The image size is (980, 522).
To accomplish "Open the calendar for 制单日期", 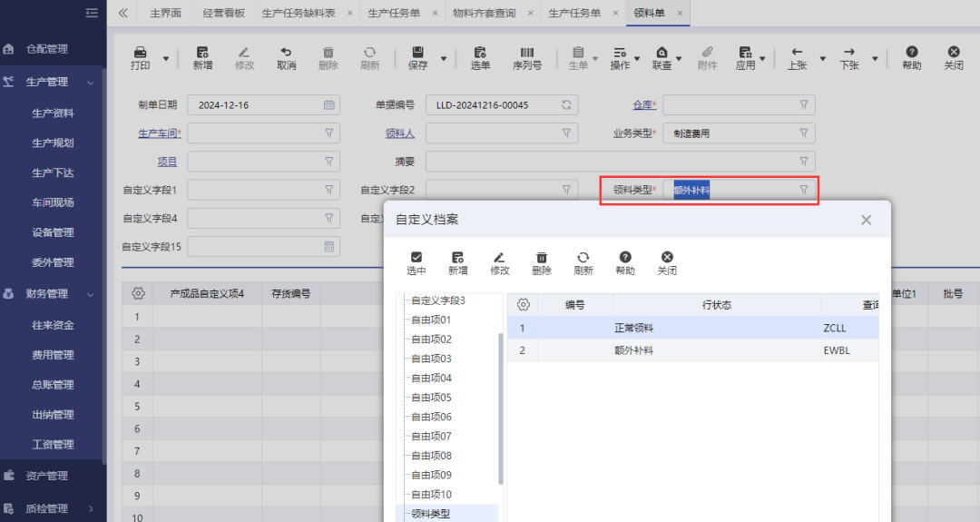I will 328,104.
